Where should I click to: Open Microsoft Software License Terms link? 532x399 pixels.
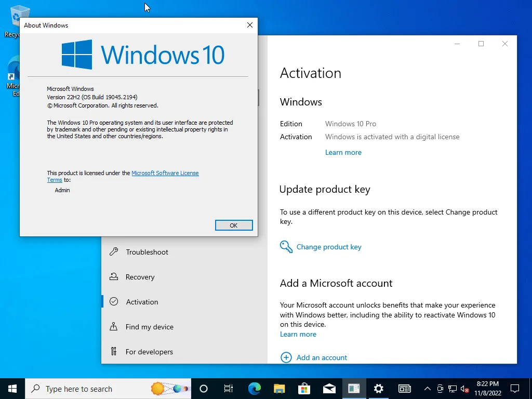coord(165,173)
